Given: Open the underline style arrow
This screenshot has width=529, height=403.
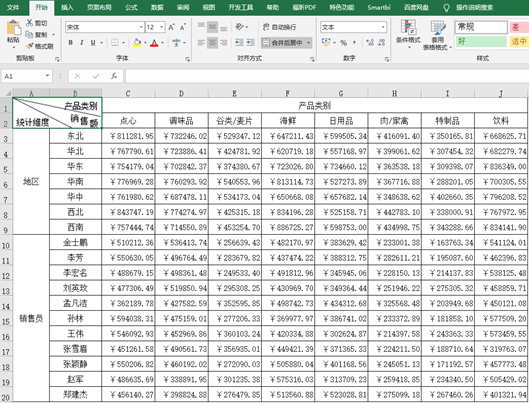Looking at the screenshot, I should click(x=101, y=43).
